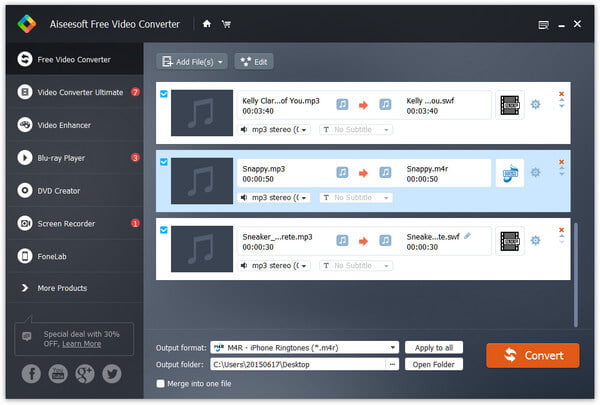Expand the Output format dropdown
Viewport: 600px width, 405px height.
(x=393, y=347)
